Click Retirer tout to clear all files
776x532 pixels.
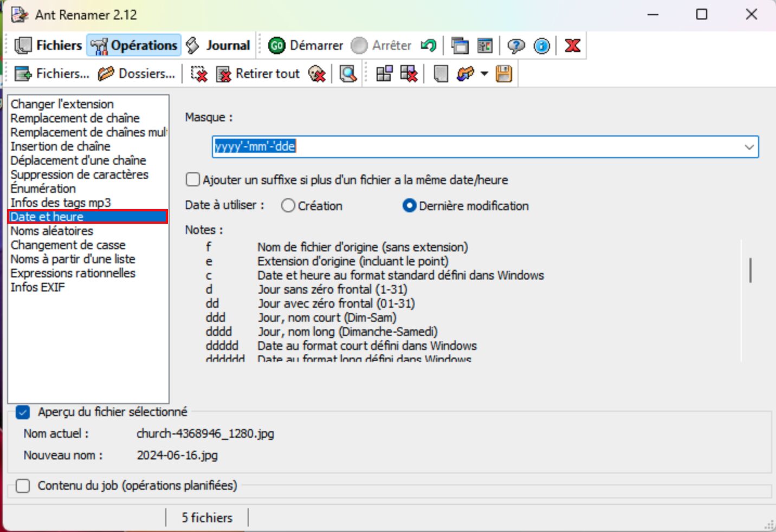click(x=257, y=74)
